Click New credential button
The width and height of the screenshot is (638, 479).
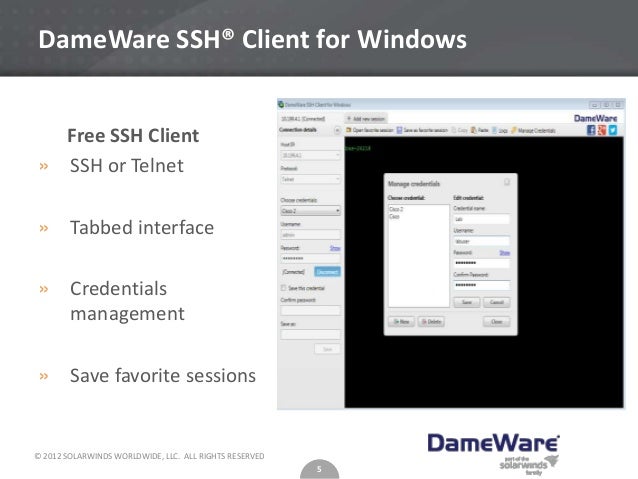tap(401, 322)
